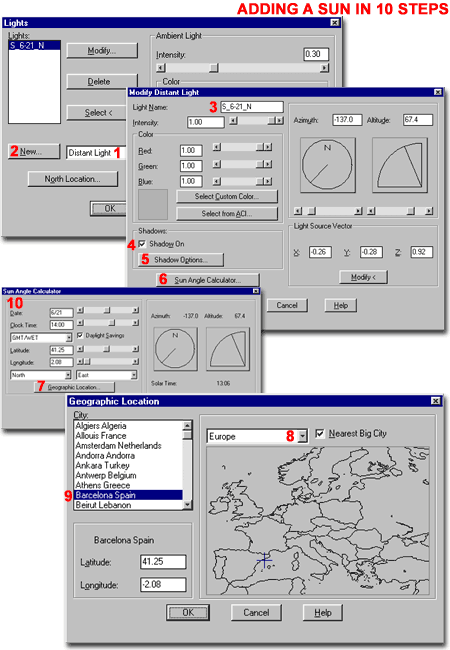Toggle the Nearest Big City checkbox
The image size is (450, 650).
click(x=319, y=434)
